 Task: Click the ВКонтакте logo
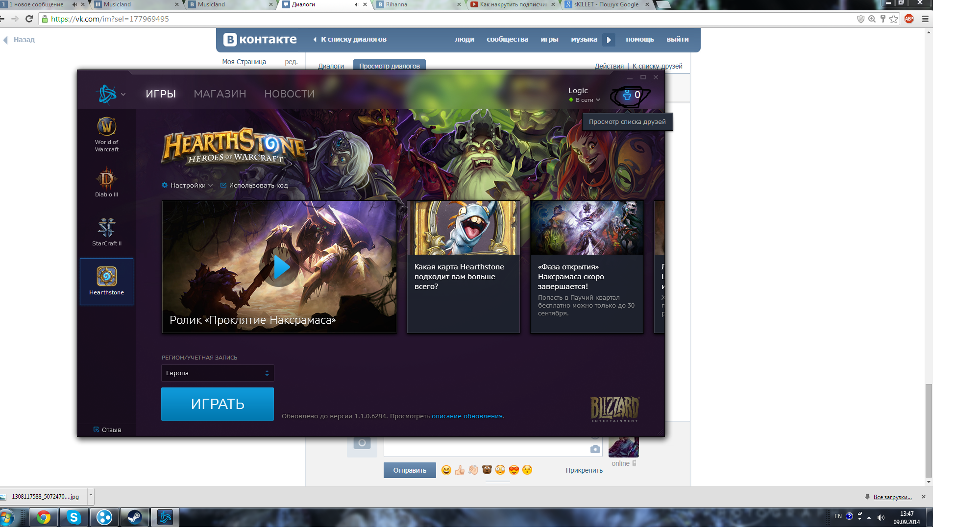tap(260, 39)
